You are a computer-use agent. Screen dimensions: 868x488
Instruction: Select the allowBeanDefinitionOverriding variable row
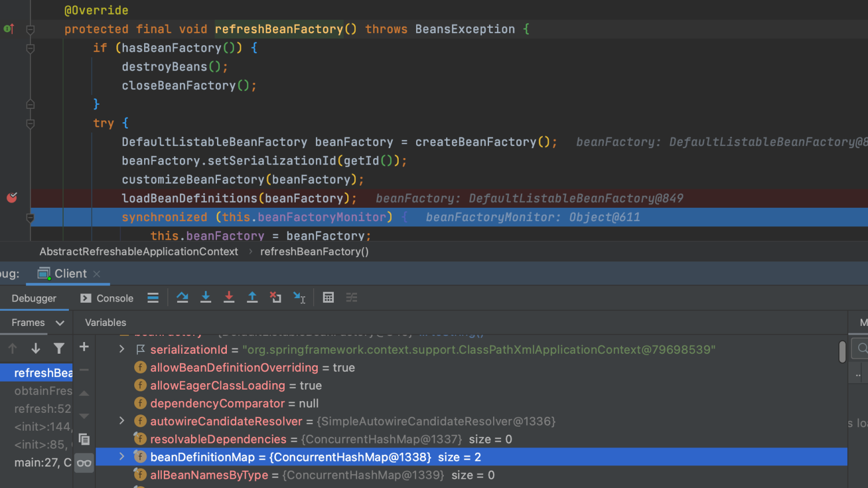click(471, 367)
